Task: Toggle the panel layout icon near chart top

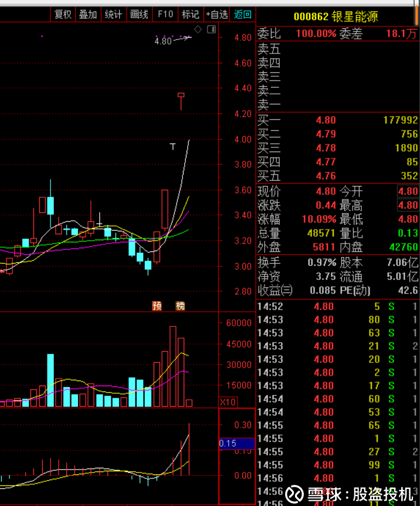Action: coord(212,29)
